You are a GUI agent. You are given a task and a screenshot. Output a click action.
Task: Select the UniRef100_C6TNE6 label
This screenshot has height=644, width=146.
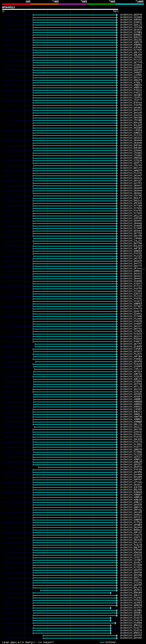click(131, 32)
